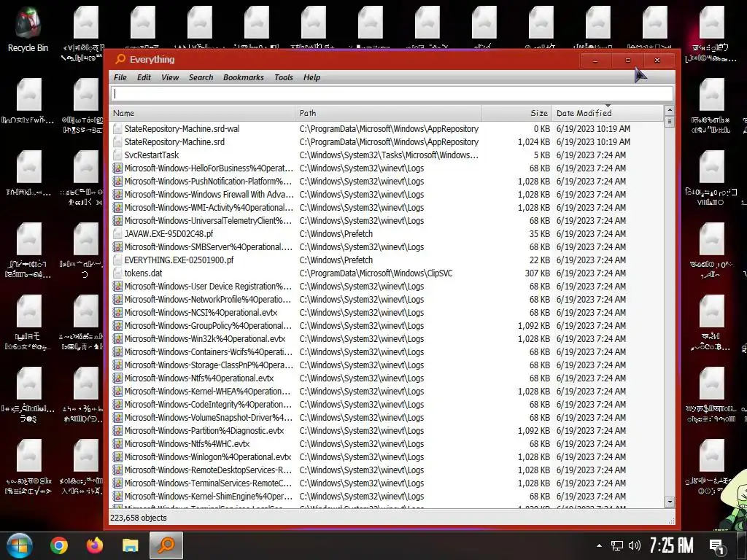
Task: Click the 35 KB size cell
Action: point(539,234)
